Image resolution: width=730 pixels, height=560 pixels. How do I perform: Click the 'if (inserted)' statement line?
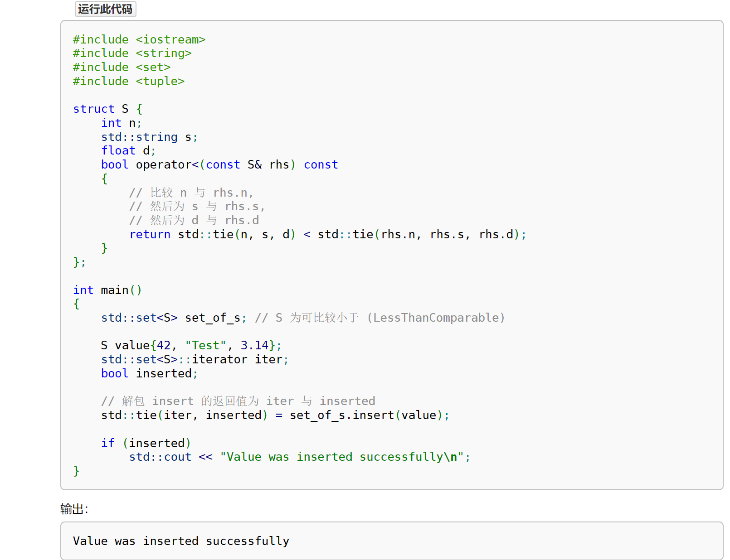tap(146, 443)
